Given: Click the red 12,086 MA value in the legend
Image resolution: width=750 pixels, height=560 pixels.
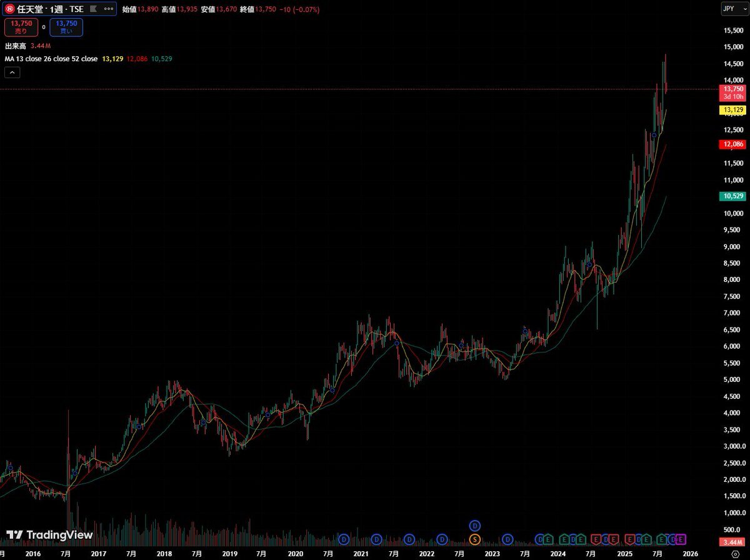Looking at the screenshot, I should (137, 59).
